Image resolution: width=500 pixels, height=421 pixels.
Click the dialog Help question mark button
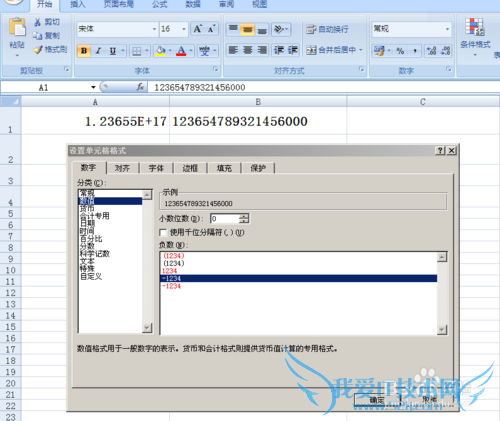tap(440, 150)
